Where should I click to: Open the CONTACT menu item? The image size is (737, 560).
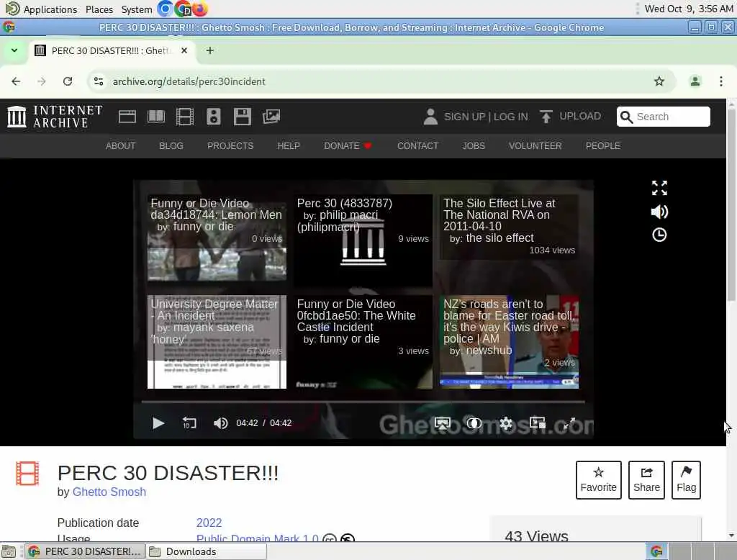418,146
